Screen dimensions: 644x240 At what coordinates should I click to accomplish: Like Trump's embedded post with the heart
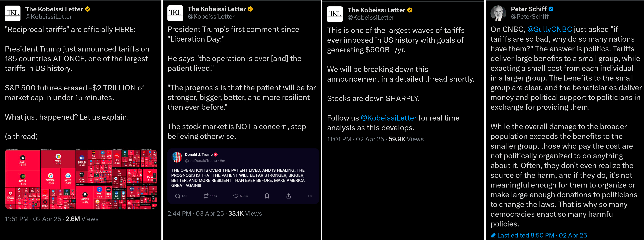(236, 196)
